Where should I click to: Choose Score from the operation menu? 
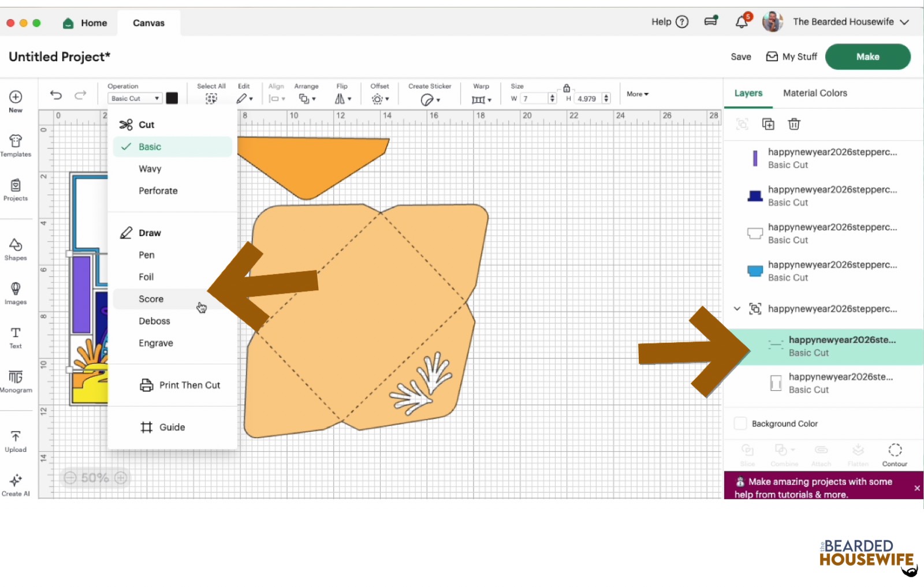click(x=151, y=299)
